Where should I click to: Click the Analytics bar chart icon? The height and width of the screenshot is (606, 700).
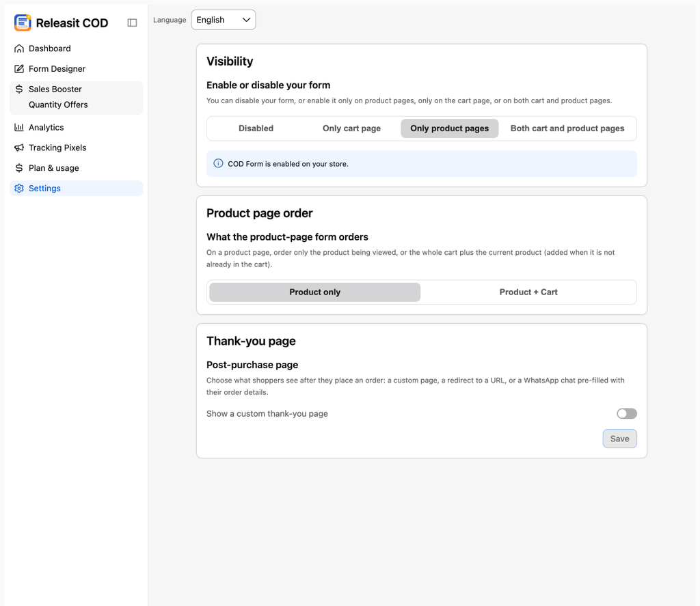[x=19, y=127]
